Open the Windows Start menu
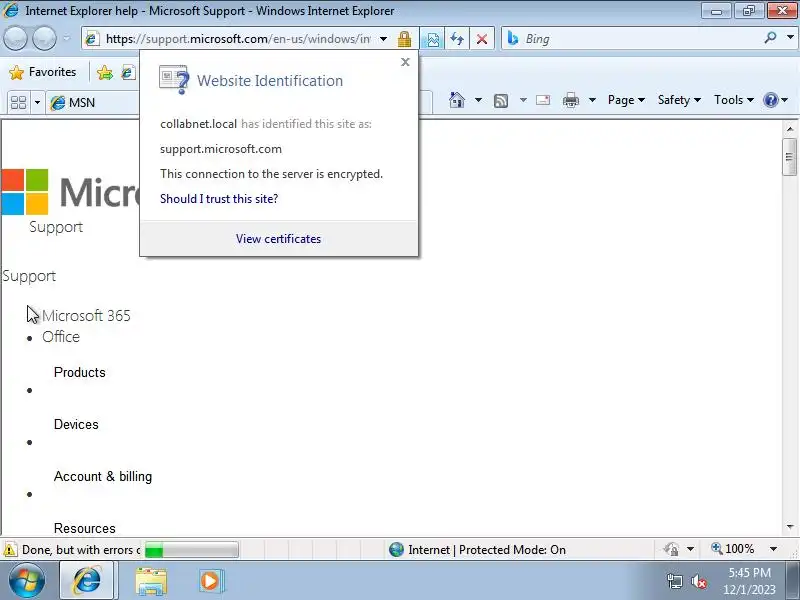Viewport: 800px width, 600px height. (x=27, y=581)
